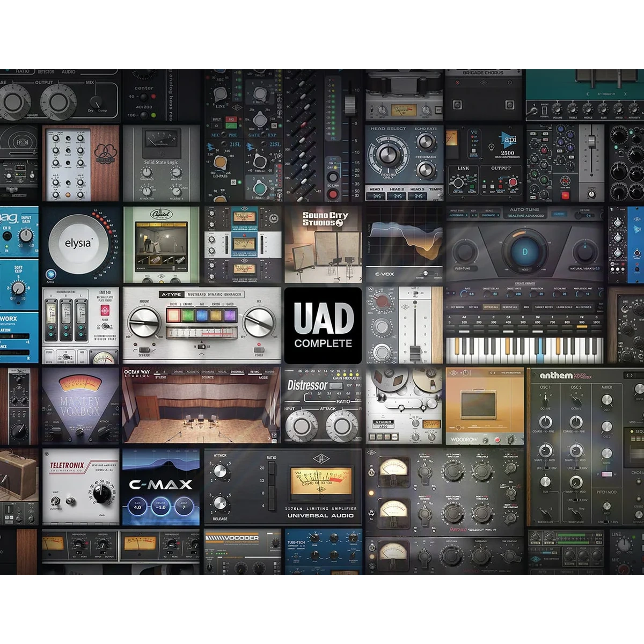Toggle the A-Type Excite button

pos(173,314)
